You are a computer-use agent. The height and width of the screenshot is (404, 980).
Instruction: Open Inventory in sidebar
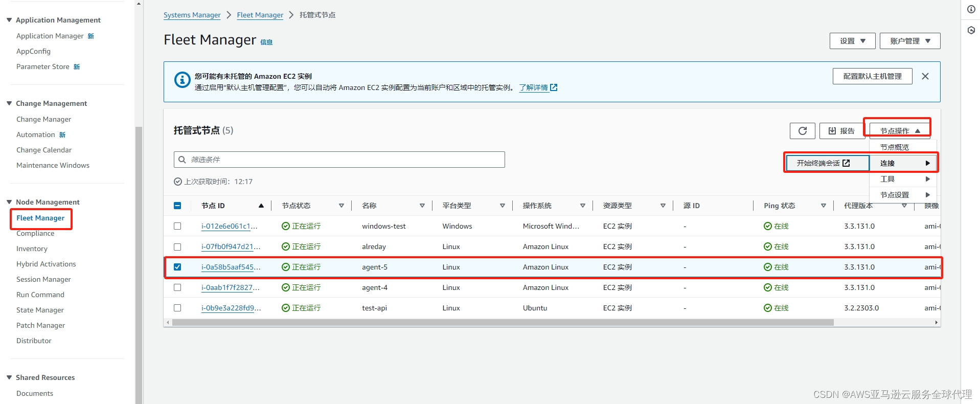click(32, 249)
